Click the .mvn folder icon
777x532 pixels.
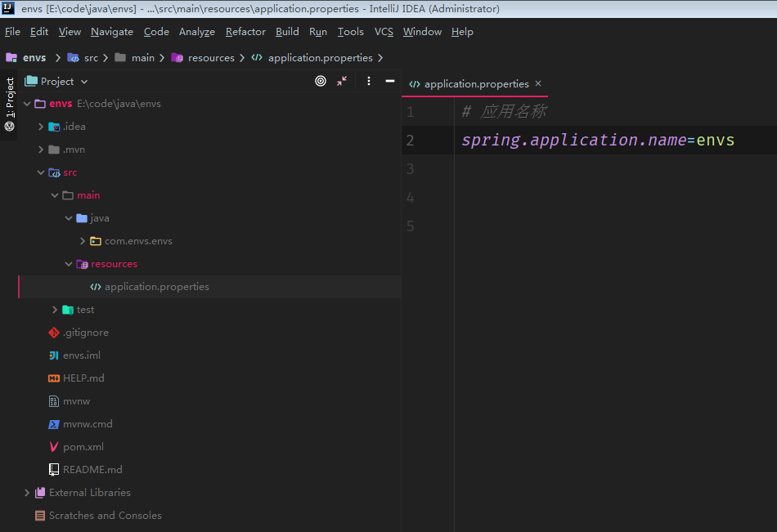pyautogui.click(x=54, y=150)
